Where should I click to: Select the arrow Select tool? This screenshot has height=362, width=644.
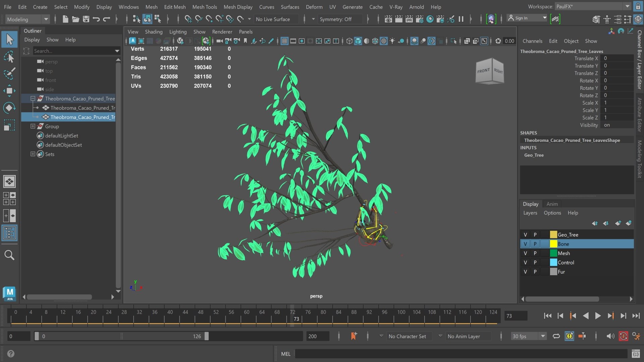point(9,40)
